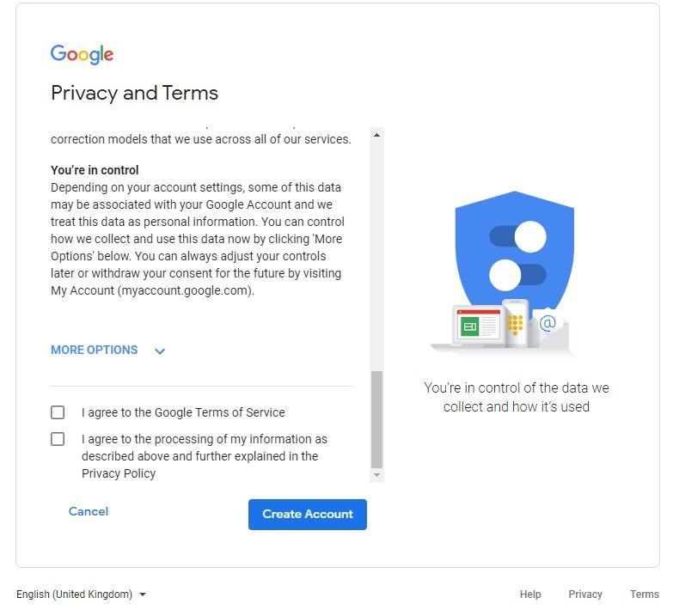Click the Cancel link

89,512
